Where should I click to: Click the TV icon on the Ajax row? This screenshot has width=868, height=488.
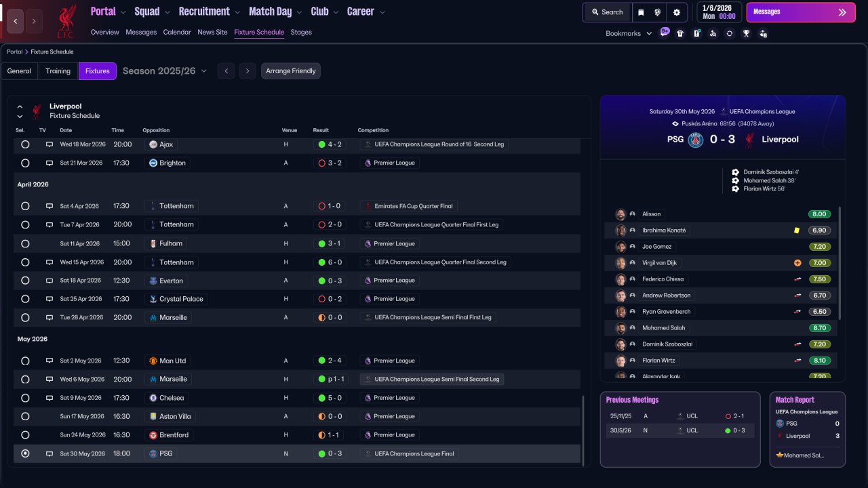50,144
